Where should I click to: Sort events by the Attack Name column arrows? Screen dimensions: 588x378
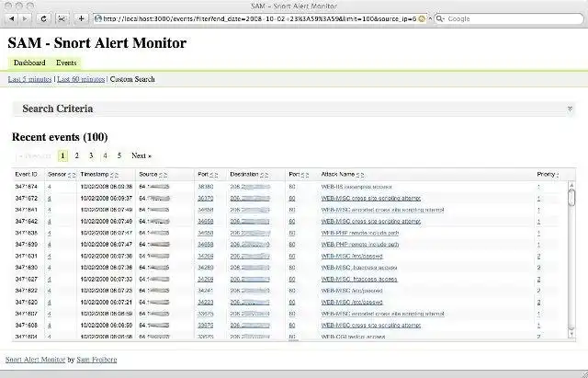pos(360,175)
